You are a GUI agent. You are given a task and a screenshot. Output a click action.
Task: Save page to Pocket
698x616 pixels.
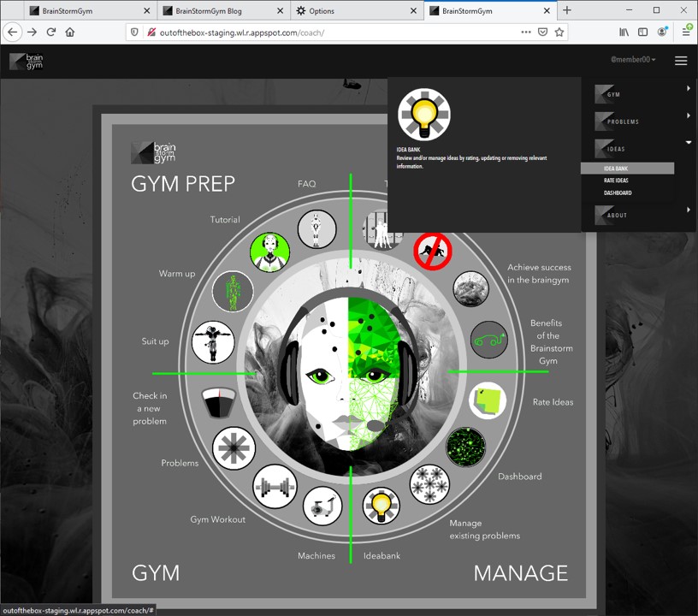coord(542,32)
